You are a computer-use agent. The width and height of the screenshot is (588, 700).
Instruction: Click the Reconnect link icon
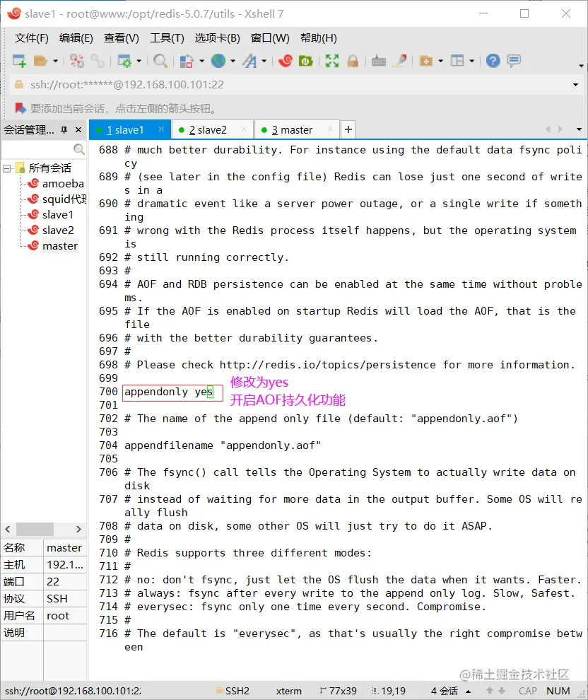click(98, 61)
